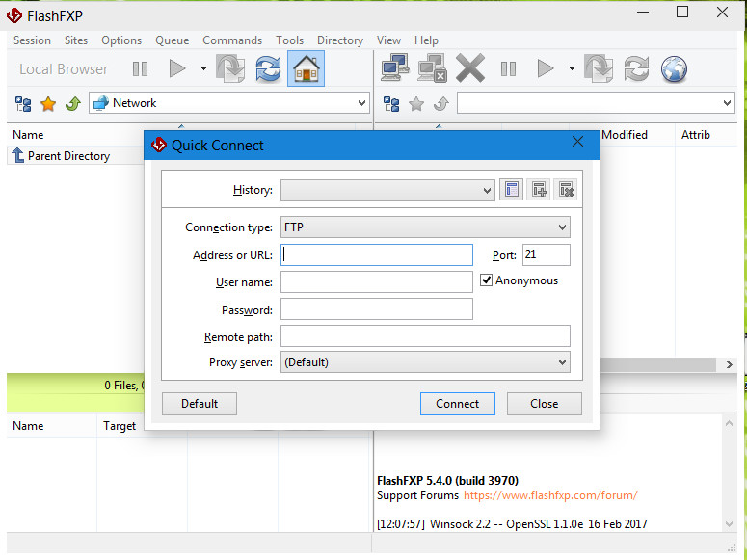Click the queue Target column header
747x560 pixels.
point(120,426)
